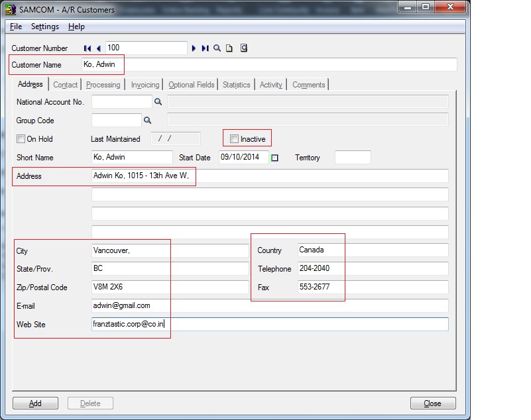
Task: Click the Close button
Action: coord(433,403)
